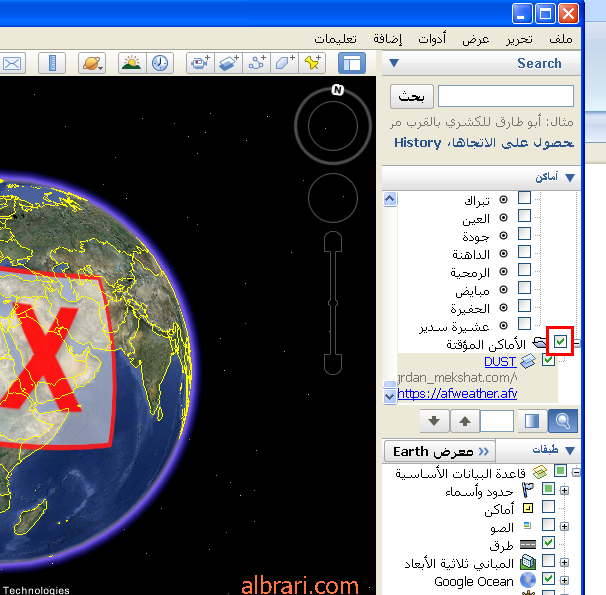Click the search text input field

pos(506,96)
